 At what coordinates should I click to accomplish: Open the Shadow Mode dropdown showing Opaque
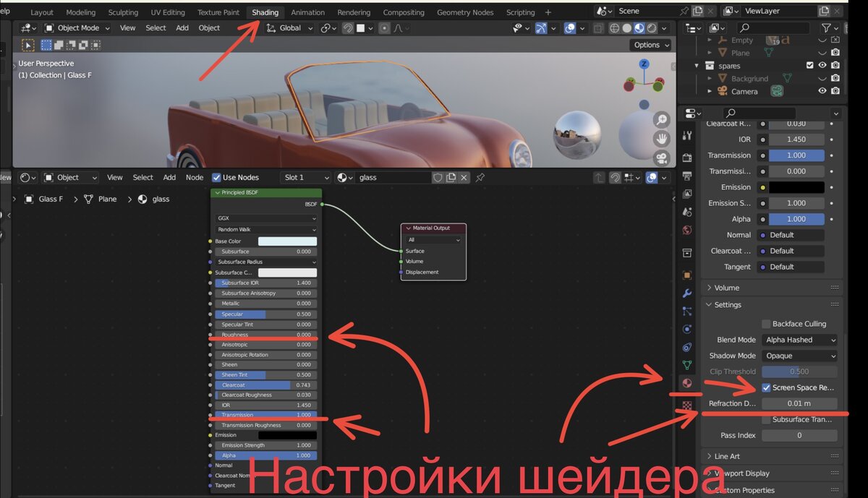coord(799,356)
